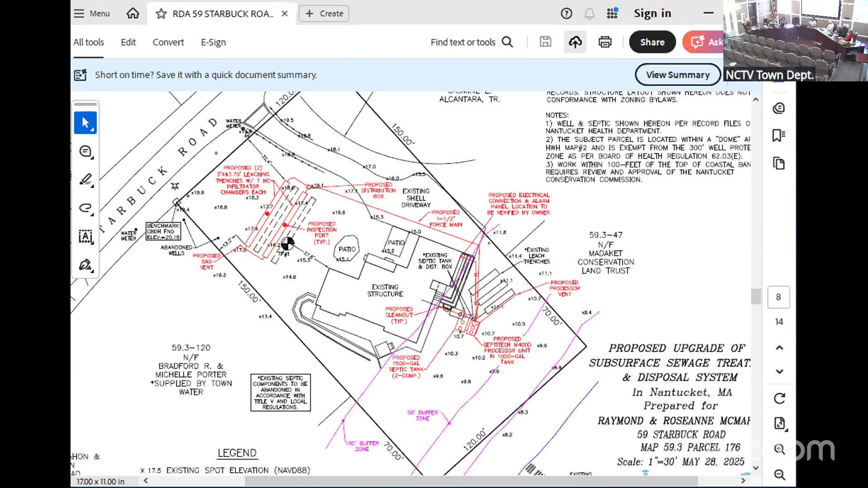
Task: Choose the freehand draw tool
Action: pos(85,208)
